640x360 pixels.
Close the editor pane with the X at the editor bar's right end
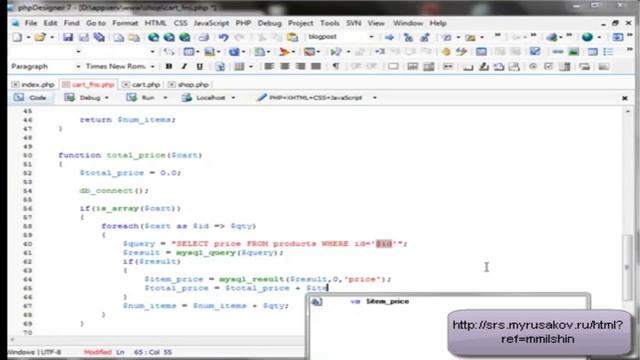624,98
